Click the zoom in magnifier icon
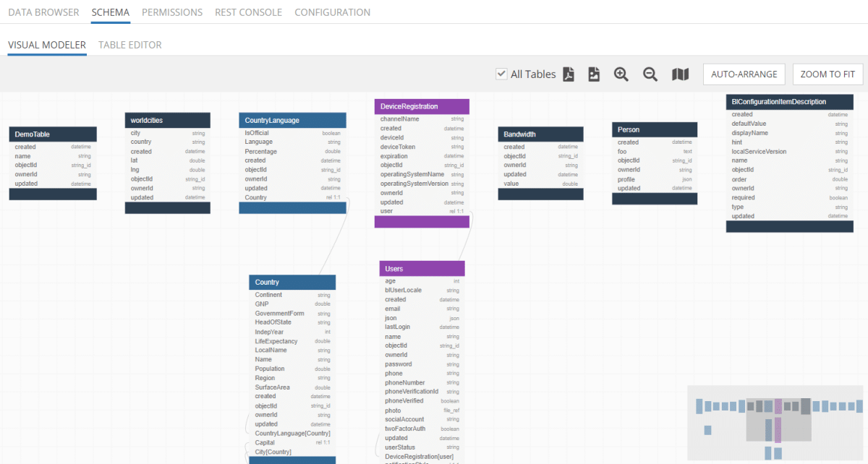Viewport: 868px width, 464px height. tap(621, 74)
